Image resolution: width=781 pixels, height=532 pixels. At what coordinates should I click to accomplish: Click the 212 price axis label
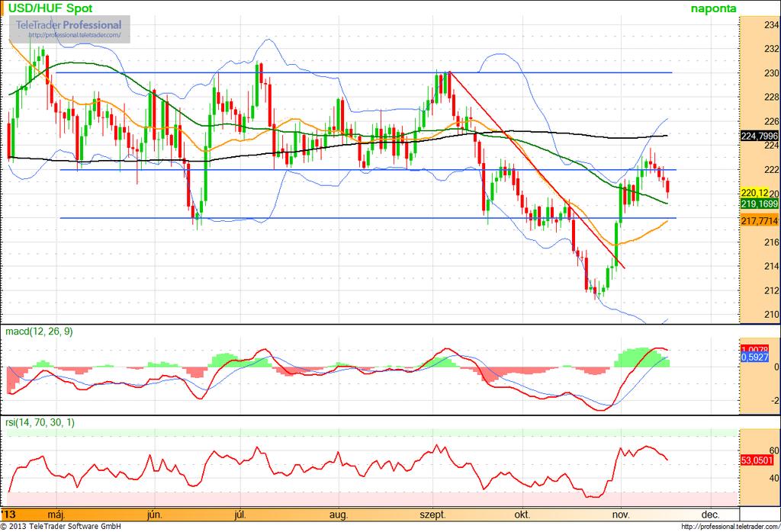click(772, 290)
